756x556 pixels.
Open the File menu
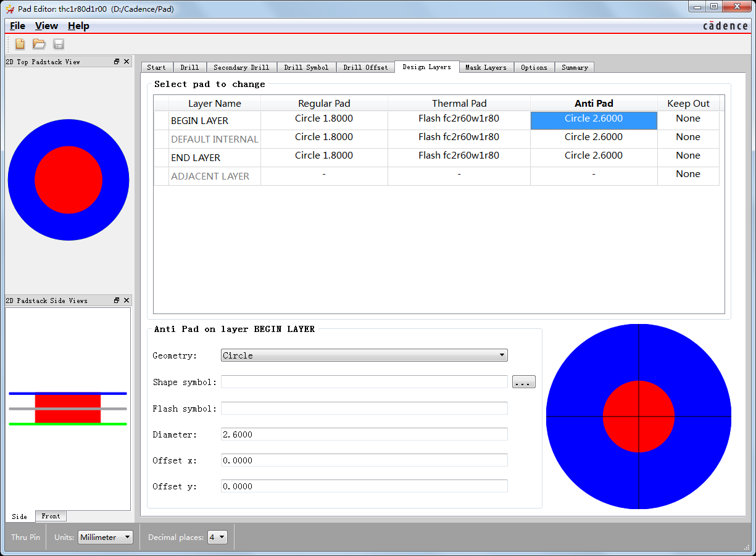[17, 26]
